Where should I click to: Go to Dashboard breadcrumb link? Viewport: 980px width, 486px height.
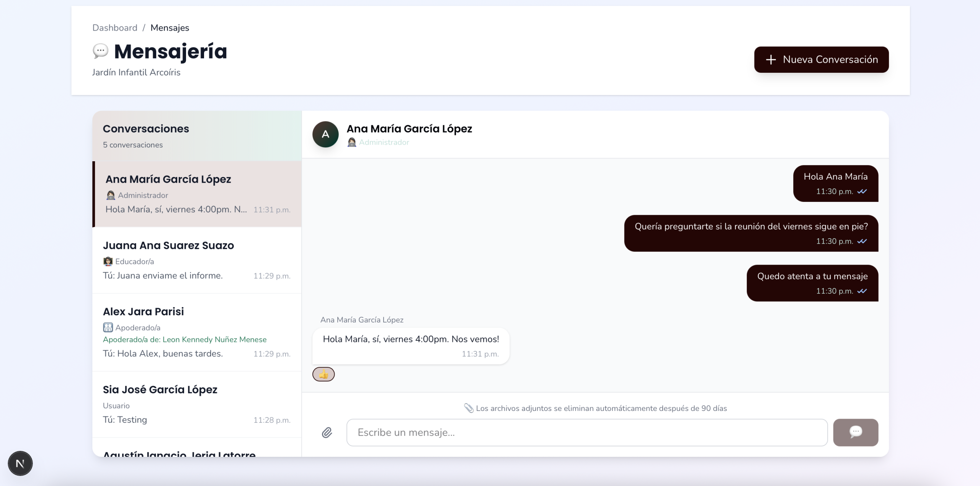115,28
